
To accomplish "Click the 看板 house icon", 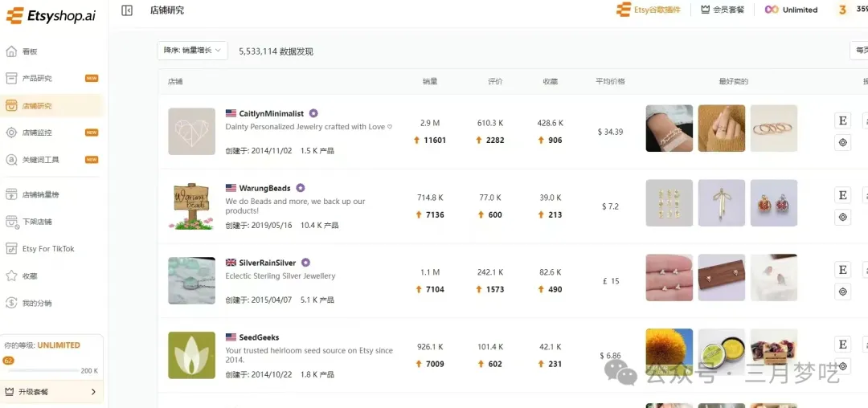I will click(x=11, y=51).
